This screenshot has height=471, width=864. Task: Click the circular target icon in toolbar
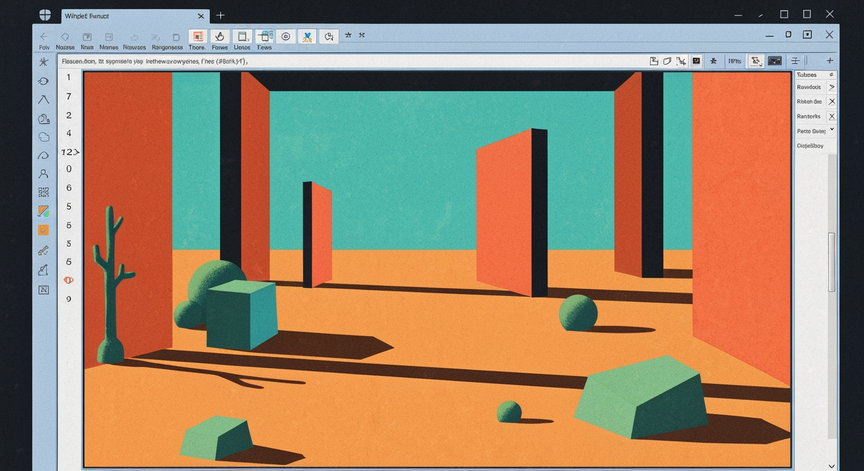tap(285, 36)
